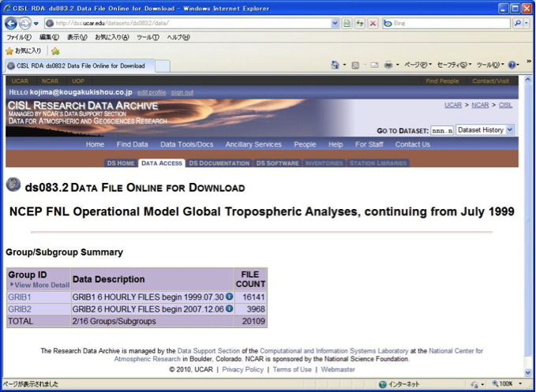Click the page's vertical scrollbar down arrow
536x392 pixels.
pos(528,372)
